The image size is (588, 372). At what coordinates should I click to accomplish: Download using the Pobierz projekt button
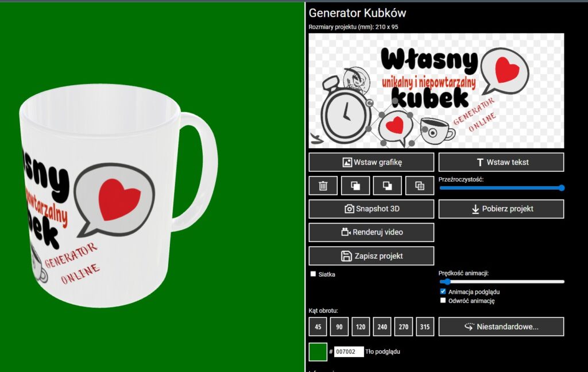pyautogui.click(x=501, y=209)
